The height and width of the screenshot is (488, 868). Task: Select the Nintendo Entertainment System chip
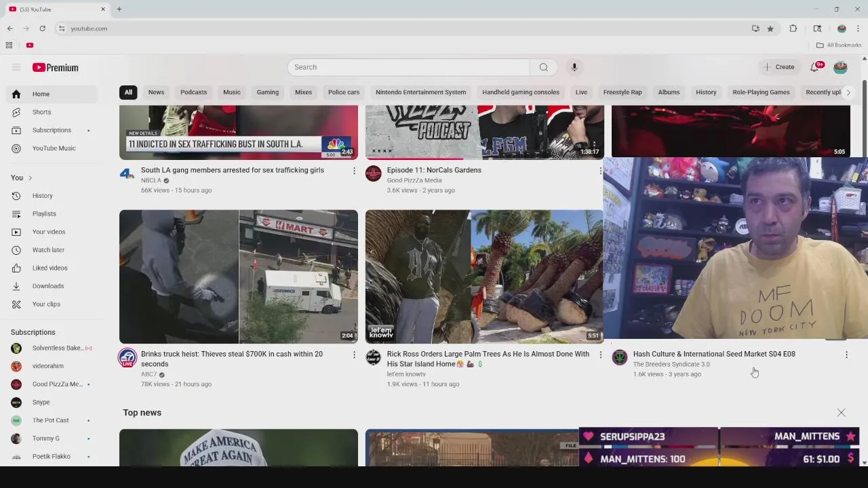[x=420, y=92]
